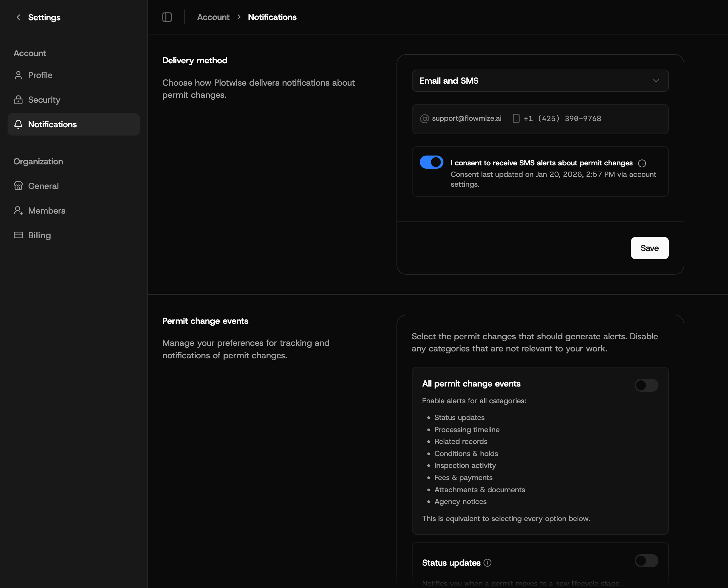
Task: Click the Notifications bell icon
Action: [18, 124]
